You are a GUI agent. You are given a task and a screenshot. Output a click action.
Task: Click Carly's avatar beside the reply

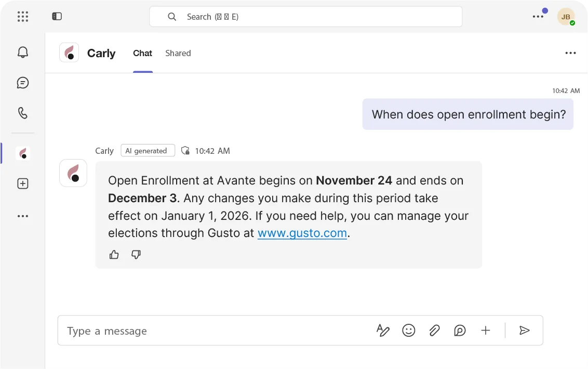(73, 173)
